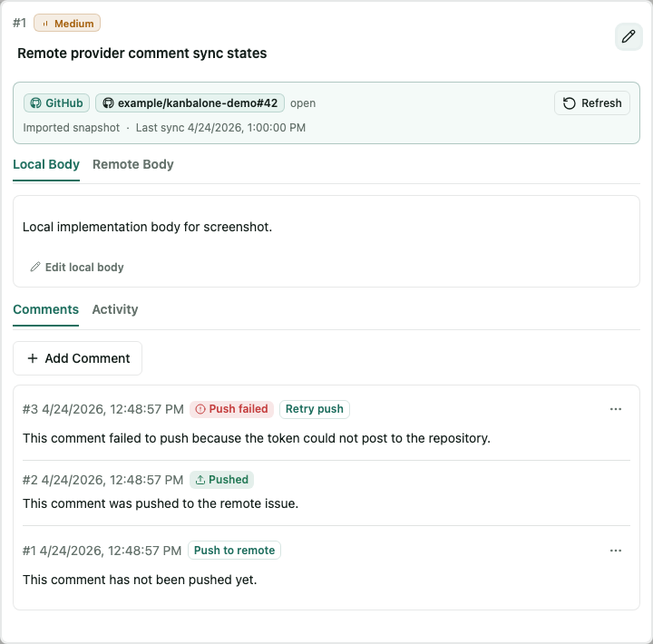This screenshot has height=644, width=653.
Task: Click the ticket title 'Remote provider comment sync states'
Action: [142, 54]
